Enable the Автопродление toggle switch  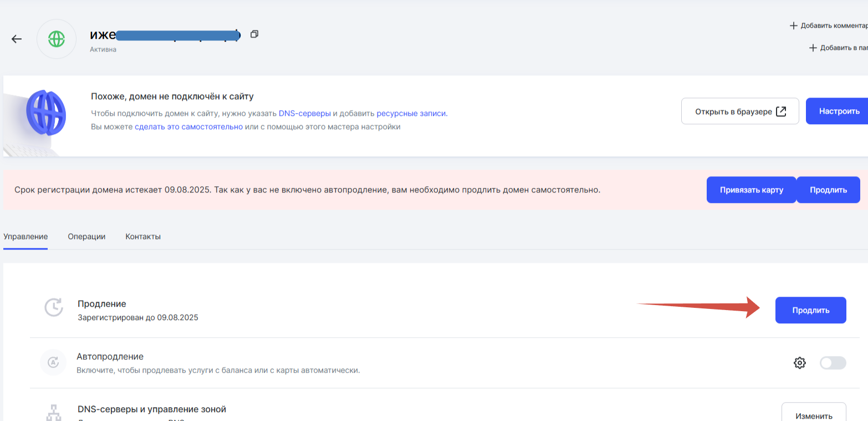[x=833, y=363]
